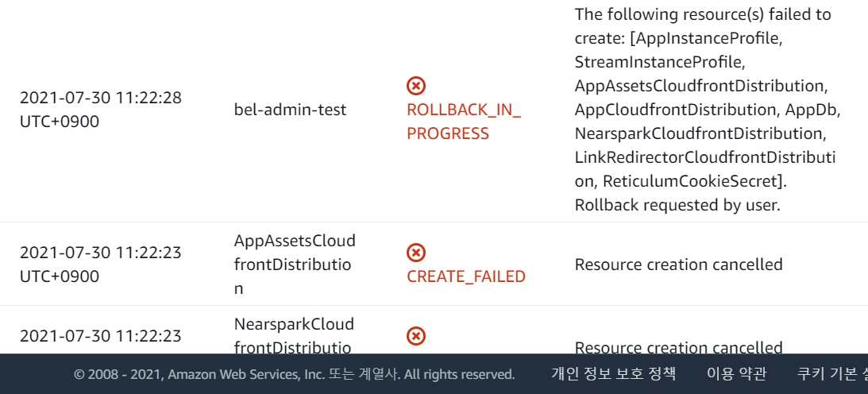The image size is (868, 394).
Task: Open the bel-admin-test logical ID
Action: pyautogui.click(x=290, y=110)
